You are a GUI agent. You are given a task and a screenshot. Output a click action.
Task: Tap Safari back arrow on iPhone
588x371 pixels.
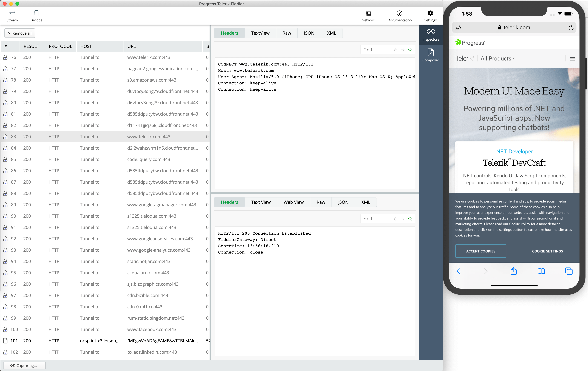click(x=459, y=271)
